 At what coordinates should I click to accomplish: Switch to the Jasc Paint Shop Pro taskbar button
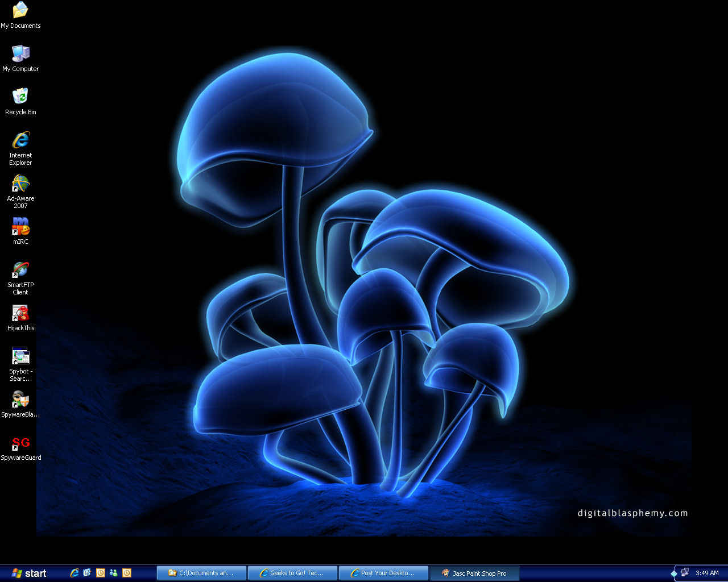[474, 573]
